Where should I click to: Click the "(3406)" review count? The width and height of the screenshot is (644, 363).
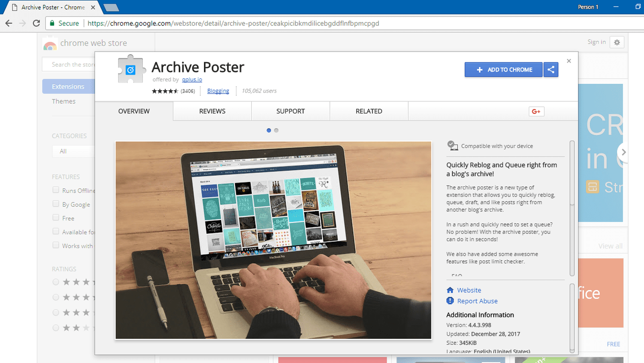pos(188,91)
